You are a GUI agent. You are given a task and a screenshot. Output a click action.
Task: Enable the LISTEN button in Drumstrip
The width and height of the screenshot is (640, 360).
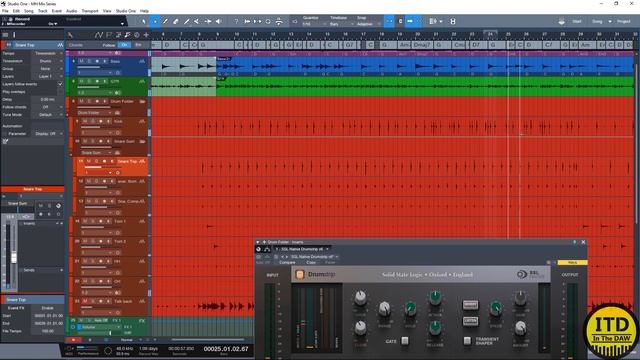470,321
